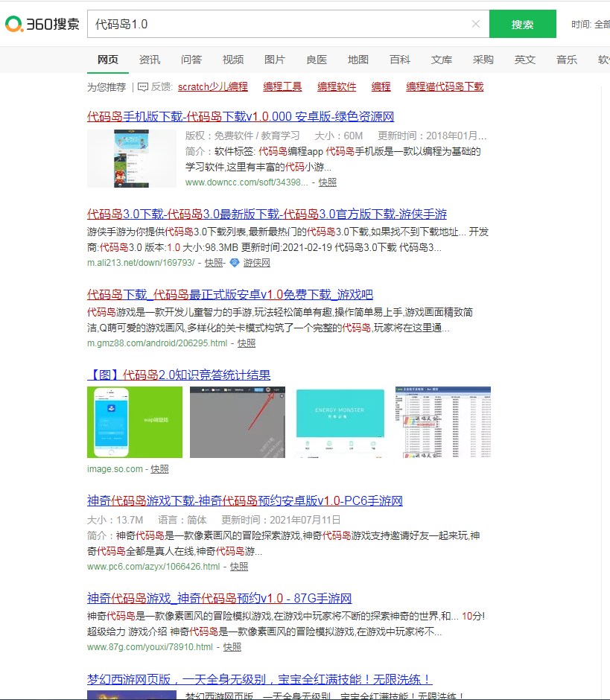Open the 音乐 tab
Image resolution: width=610 pixels, height=700 pixels.
pyautogui.click(x=567, y=60)
